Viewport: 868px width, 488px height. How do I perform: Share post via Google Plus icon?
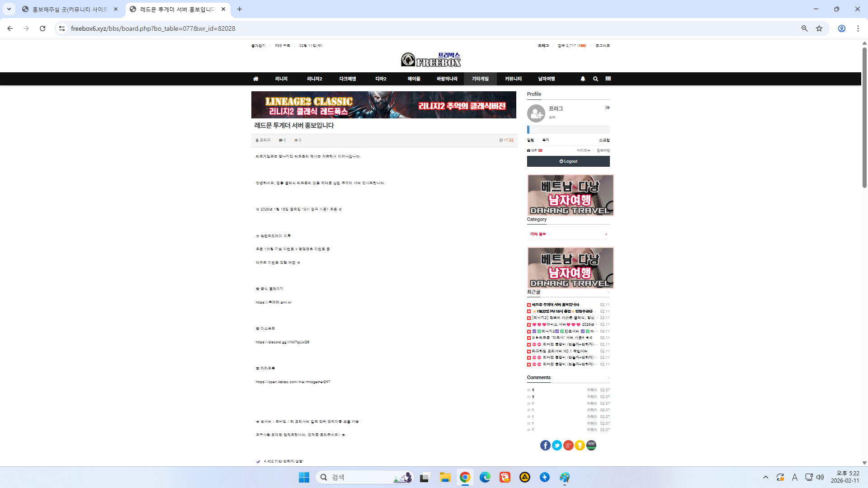coord(568,446)
